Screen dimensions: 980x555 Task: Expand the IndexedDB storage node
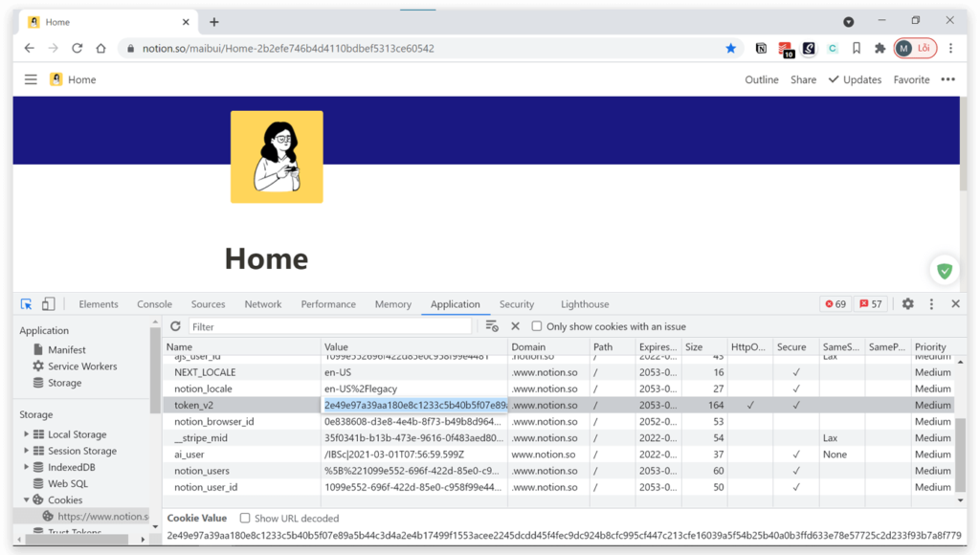click(x=27, y=467)
